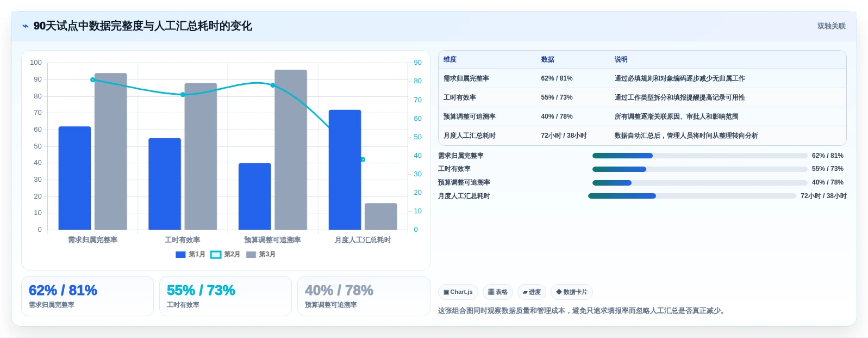This screenshot has width=868, height=338.
Task: Click the description 所有调整逐渐关联原因、审批人和影响范围
Action: 676,116
